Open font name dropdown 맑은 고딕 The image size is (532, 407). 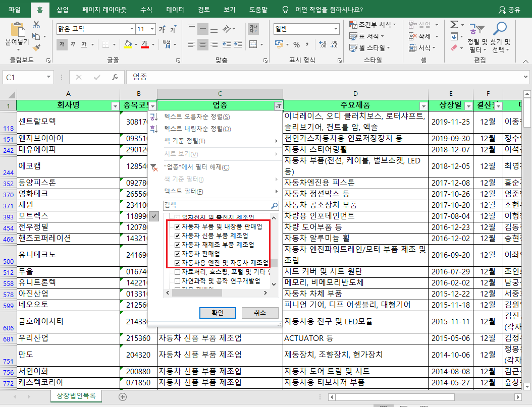(132, 29)
